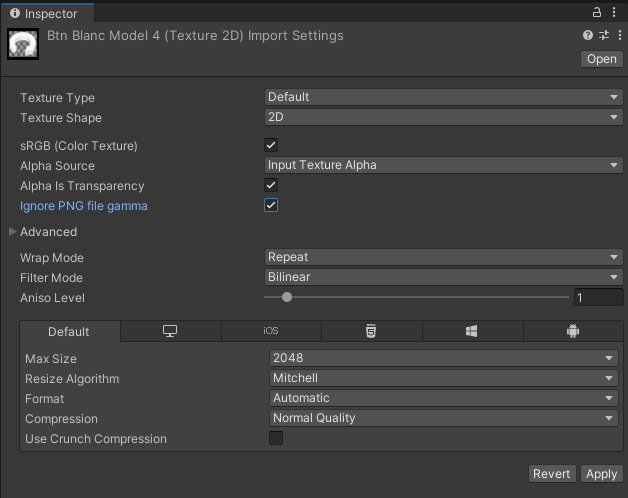
Task: Open the Max Size dropdown
Action: click(443, 358)
